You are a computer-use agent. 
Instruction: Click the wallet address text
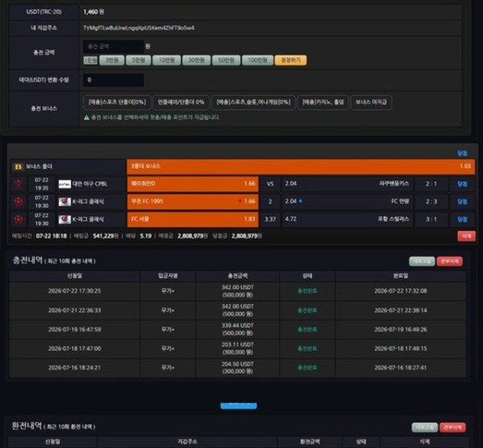click(x=139, y=27)
